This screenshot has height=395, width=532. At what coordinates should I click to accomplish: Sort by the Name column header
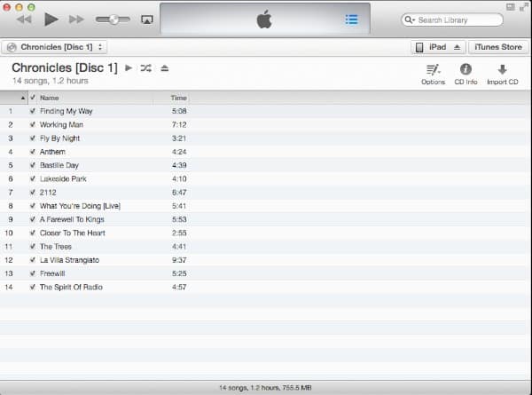pyautogui.click(x=49, y=98)
